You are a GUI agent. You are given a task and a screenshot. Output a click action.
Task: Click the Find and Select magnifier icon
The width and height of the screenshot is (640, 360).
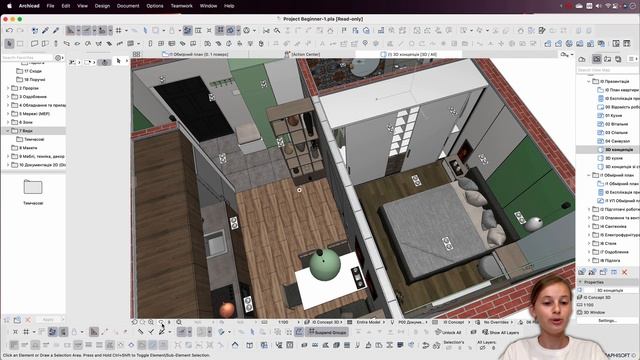[277, 31]
